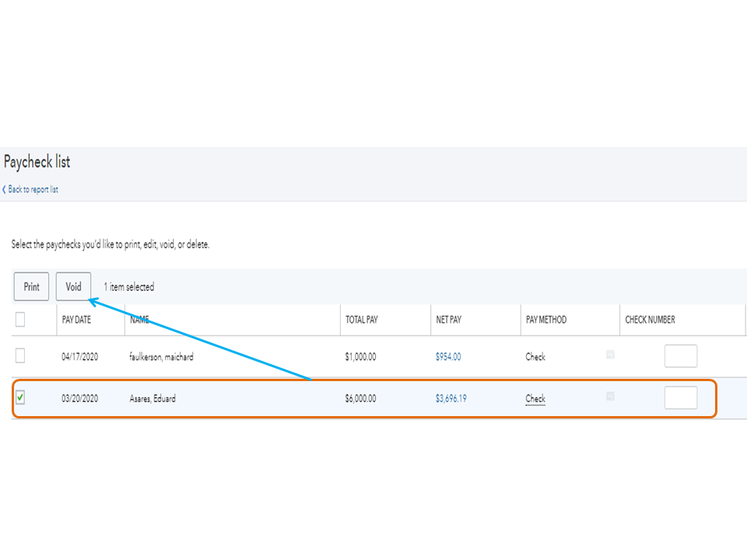Click the back arrow before 'Back to report list'
Image resolution: width=747 pixels, height=560 pixels.
coord(4,190)
